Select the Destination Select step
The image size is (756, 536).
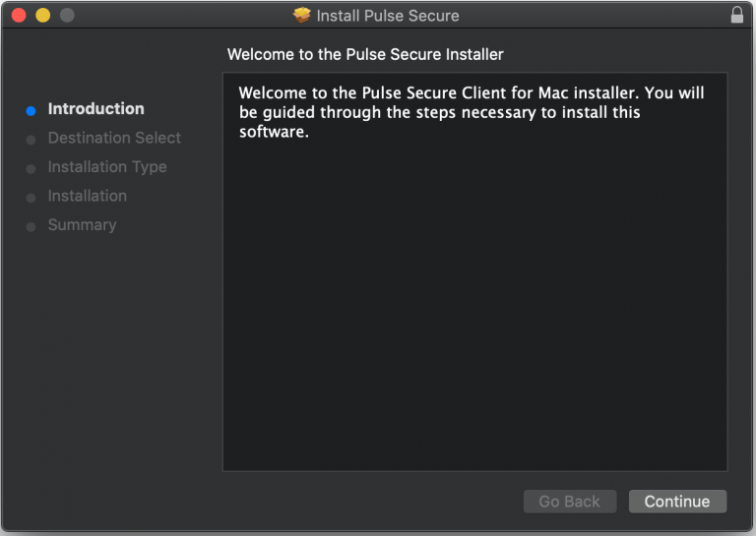(114, 138)
